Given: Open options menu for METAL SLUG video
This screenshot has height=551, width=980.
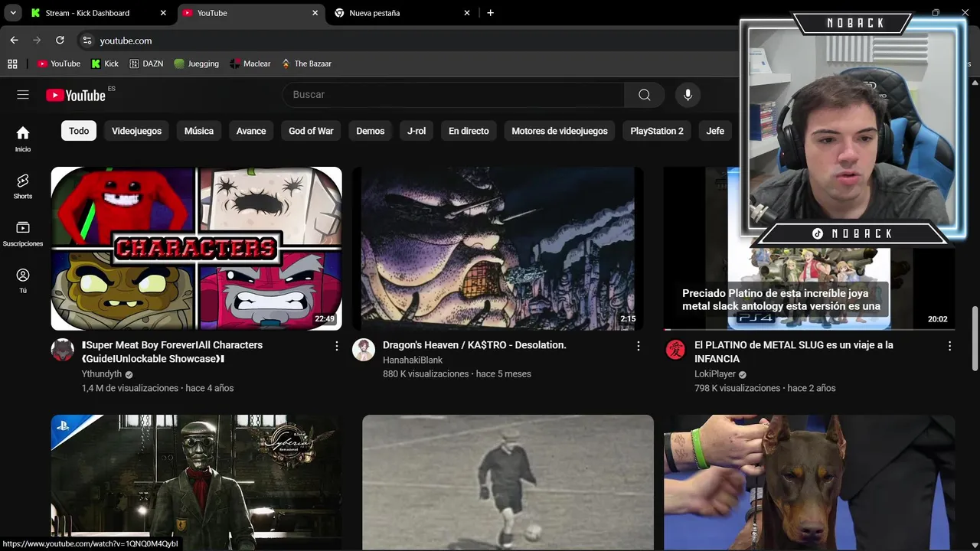Looking at the screenshot, I should pos(949,346).
